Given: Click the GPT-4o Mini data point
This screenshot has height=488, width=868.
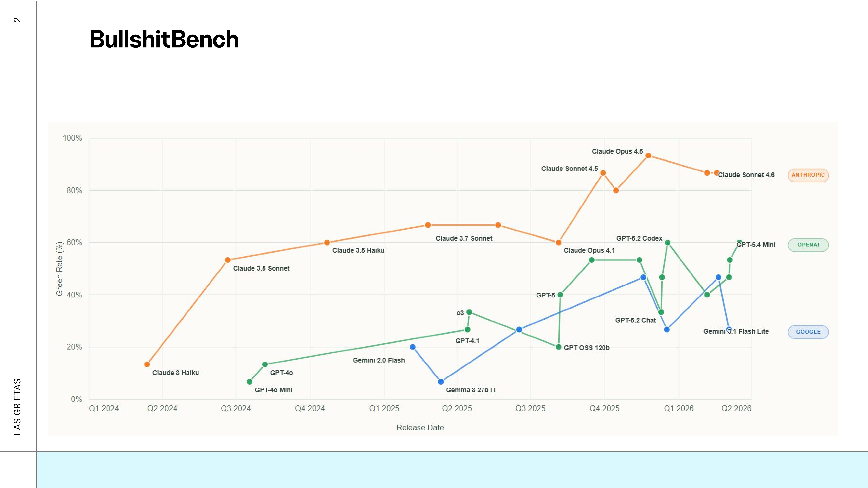Looking at the screenshot, I should click(249, 382).
